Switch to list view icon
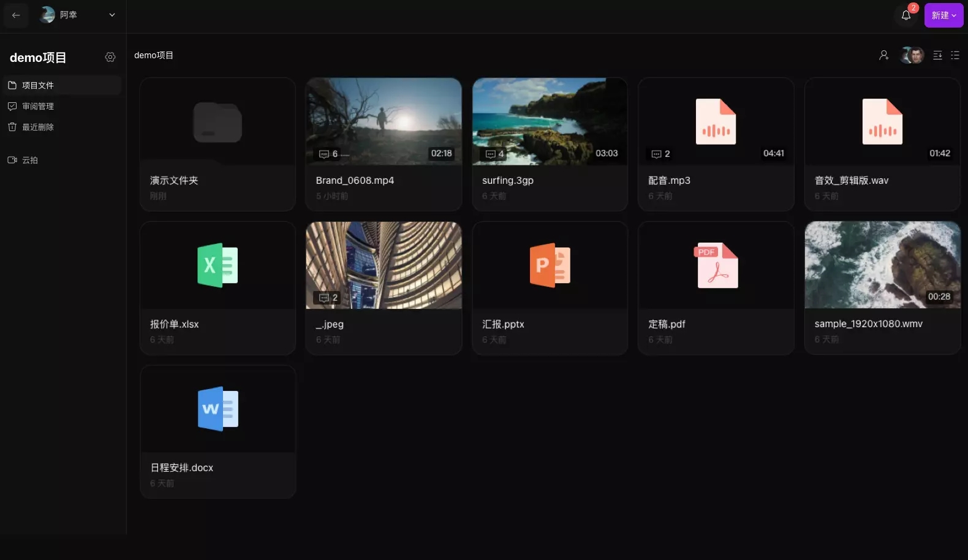Screen dimensions: 968x560 point(955,55)
